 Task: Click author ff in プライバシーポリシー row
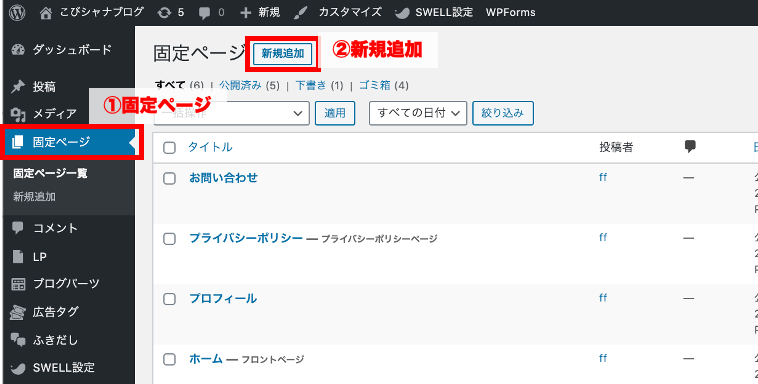tap(603, 237)
